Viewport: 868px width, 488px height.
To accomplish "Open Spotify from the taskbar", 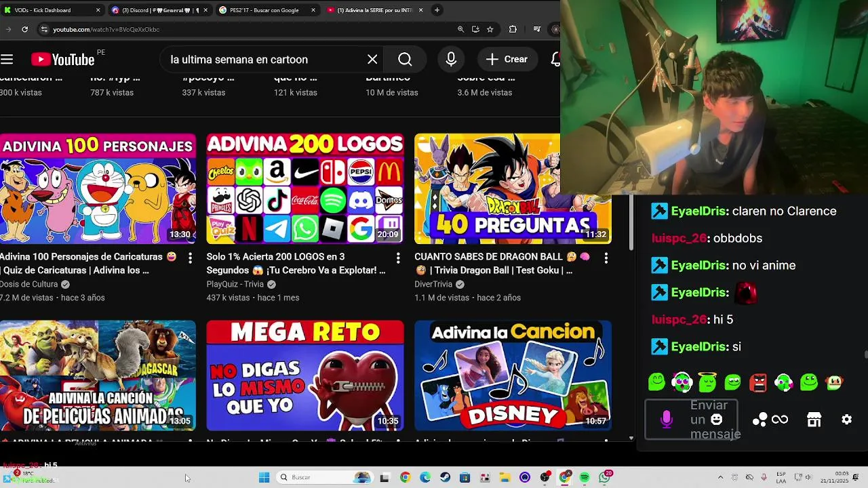I will [x=585, y=477].
